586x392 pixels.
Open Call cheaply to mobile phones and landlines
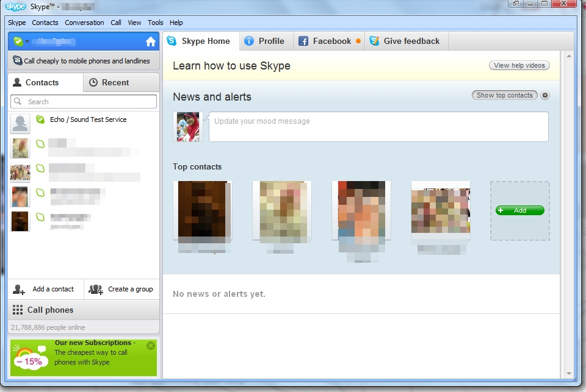pos(84,61)
